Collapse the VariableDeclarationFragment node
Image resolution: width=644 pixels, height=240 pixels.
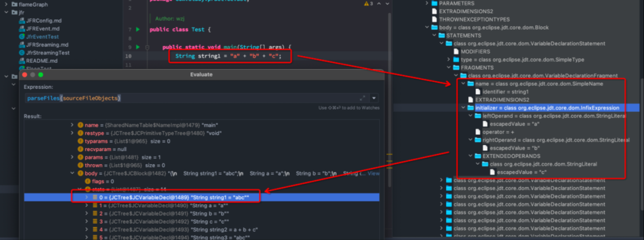pos(456,76)
